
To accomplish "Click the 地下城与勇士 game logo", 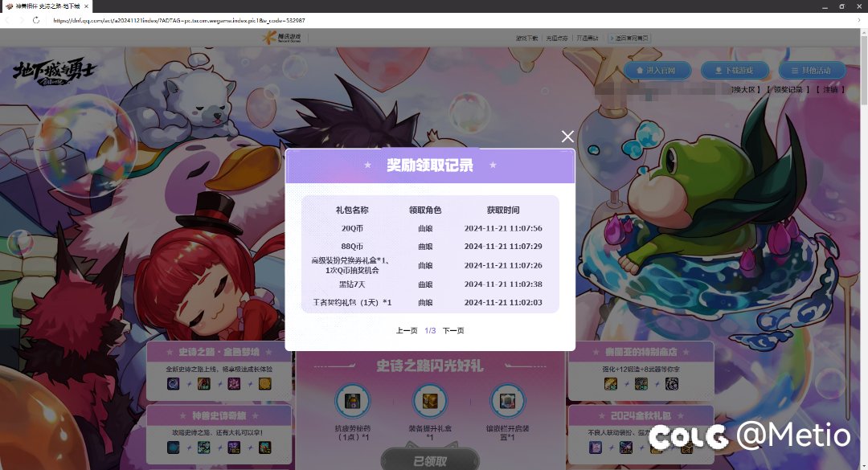I will (55, 72).
